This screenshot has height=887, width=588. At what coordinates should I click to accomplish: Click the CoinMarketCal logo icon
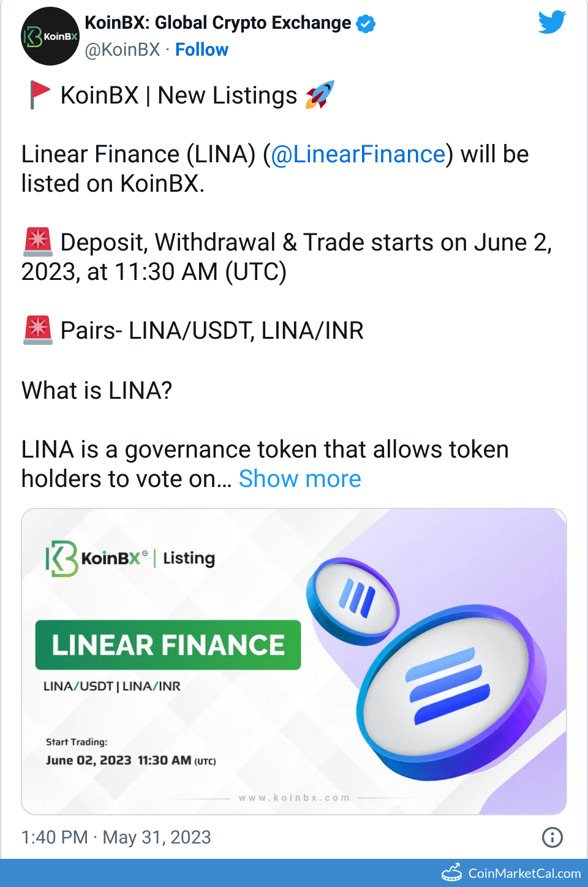click(452, 872)
